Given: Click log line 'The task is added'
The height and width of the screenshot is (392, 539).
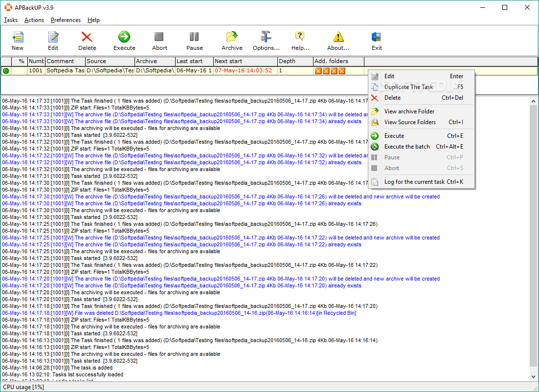Looking at the screenshot, I should click(57, 368).
